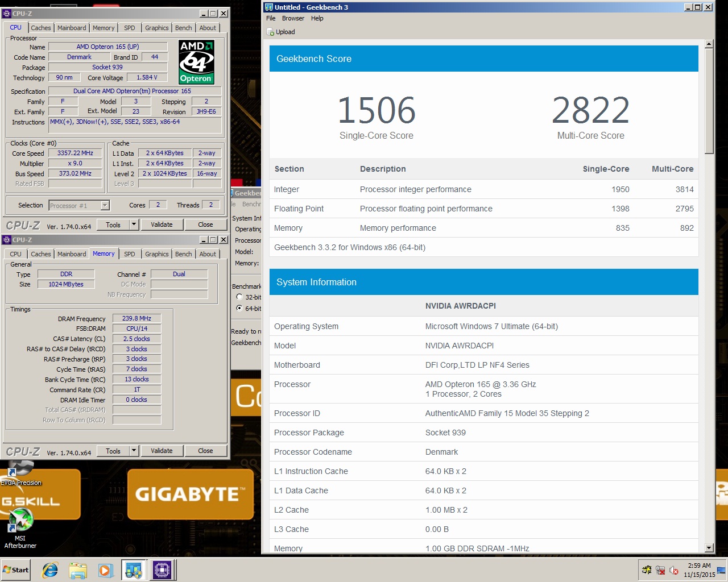The width and height of the screenshot is (728, 582).
Task: Switch to Mainboard tab in top CPU-Z window
Action: point(72,28)
